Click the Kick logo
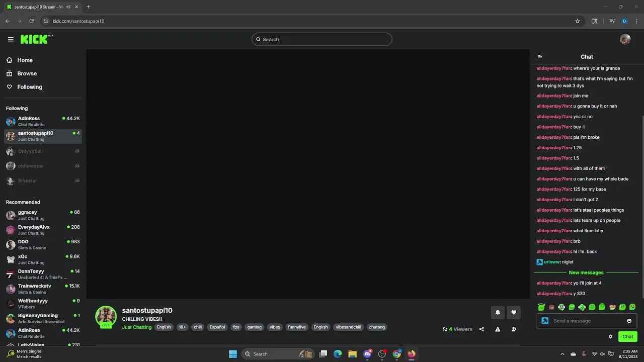 tap(37, 39)
